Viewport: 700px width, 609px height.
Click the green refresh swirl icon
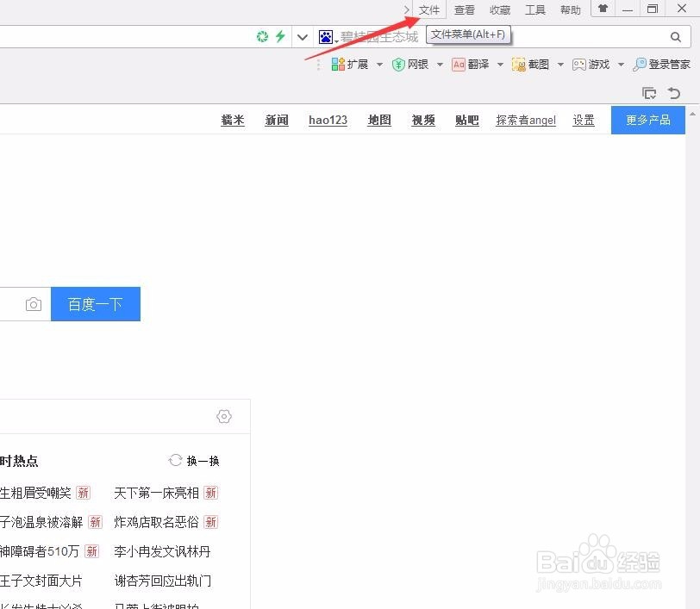click(x=262, y=36)
